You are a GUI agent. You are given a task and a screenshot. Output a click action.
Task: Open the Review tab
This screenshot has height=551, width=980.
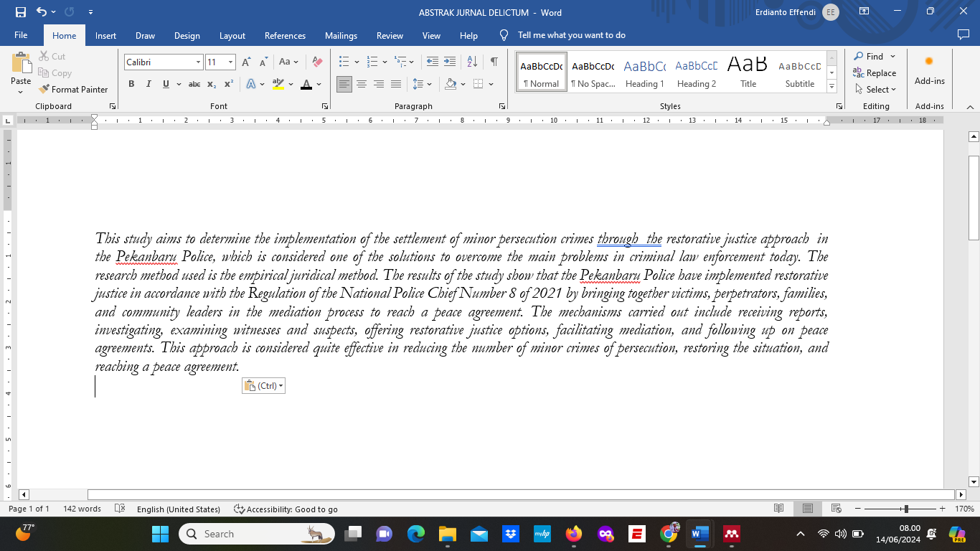[x=390, y=35]
